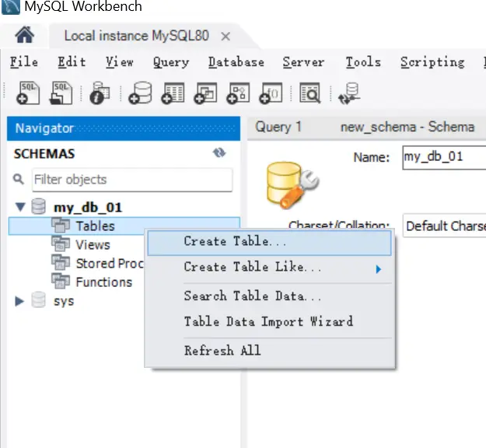
Task: Click the Functions folder icon
Action: [61, 281]
